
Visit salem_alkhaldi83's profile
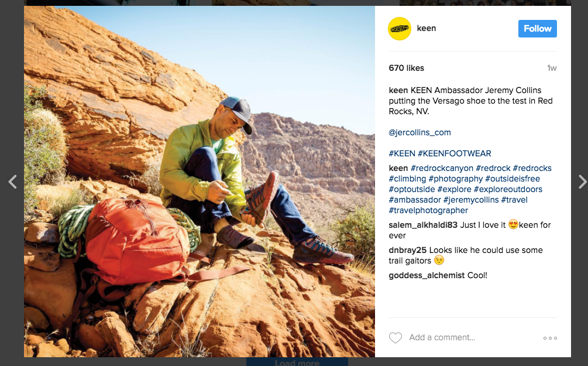point(423,225)
